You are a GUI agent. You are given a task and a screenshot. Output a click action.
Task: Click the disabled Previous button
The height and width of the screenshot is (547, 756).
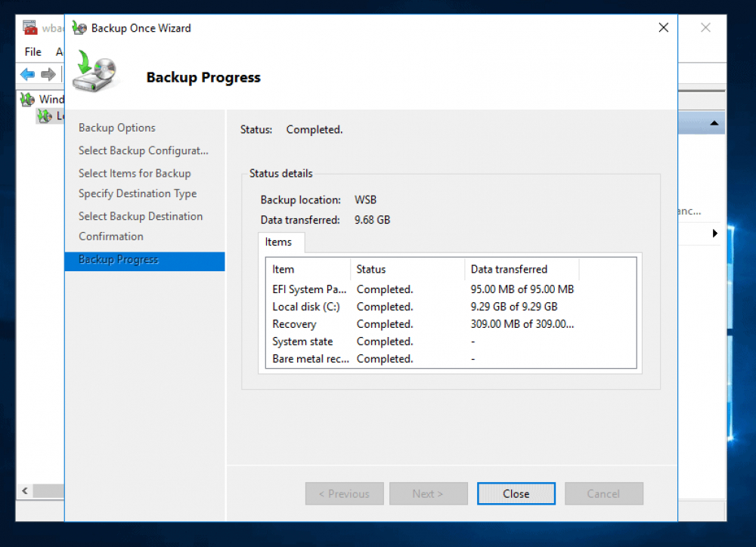[344, 493]
